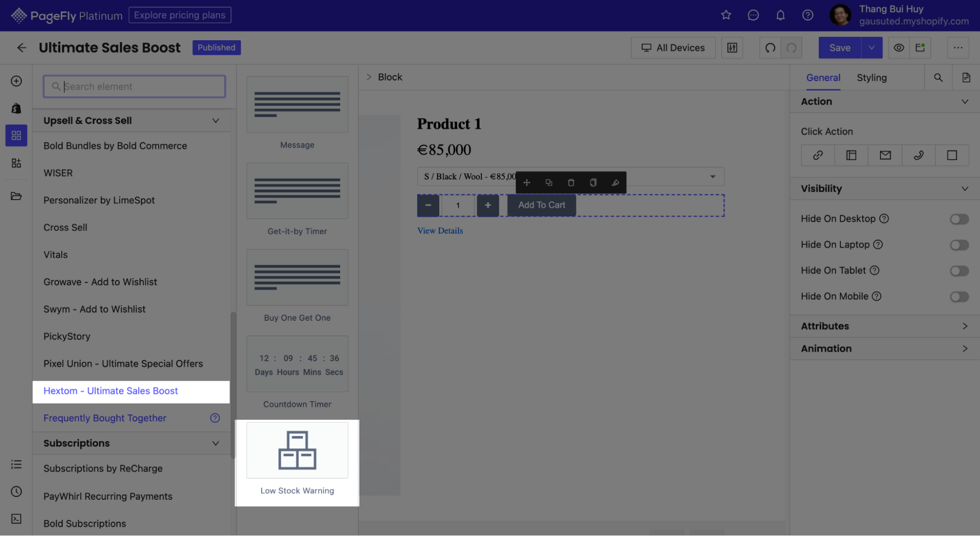Open the Save dropdown arrow
The height and width of the screenshot is (536, 980).
pos(872,48)
